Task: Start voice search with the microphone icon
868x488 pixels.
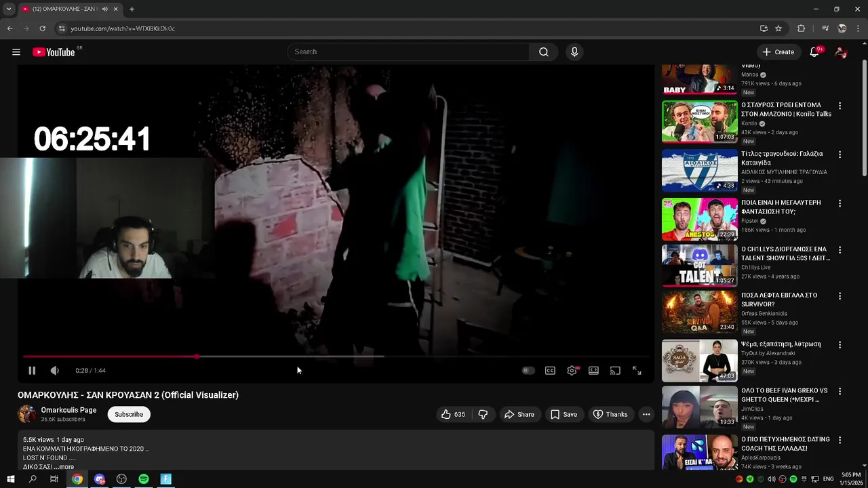Action: click(x=574, y=52)
